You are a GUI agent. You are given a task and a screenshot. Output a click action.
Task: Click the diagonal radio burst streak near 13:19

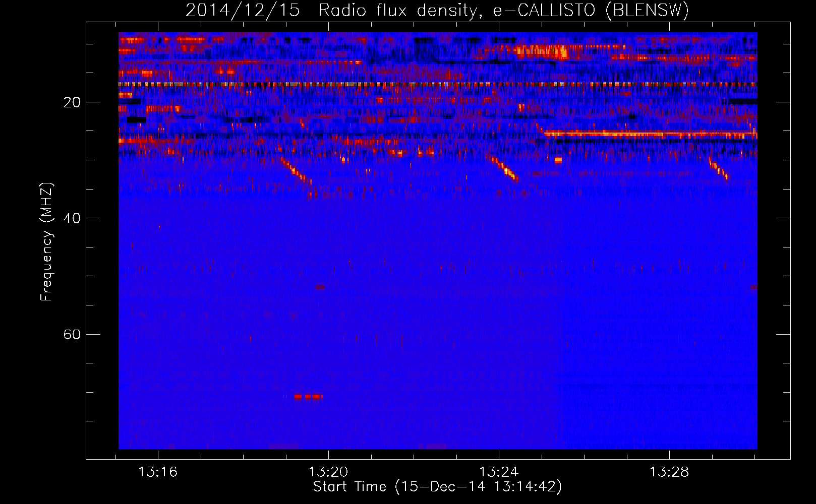click(x=296, y=170)
